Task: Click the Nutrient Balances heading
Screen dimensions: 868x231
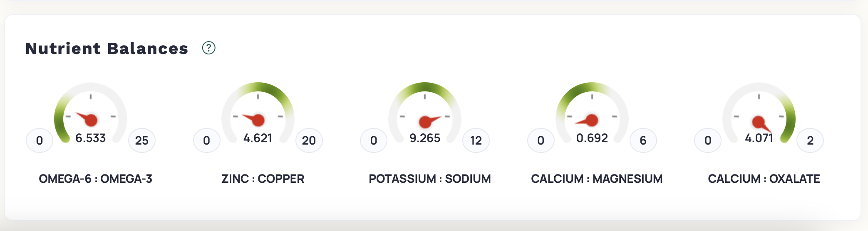Action: pos(107,49)
